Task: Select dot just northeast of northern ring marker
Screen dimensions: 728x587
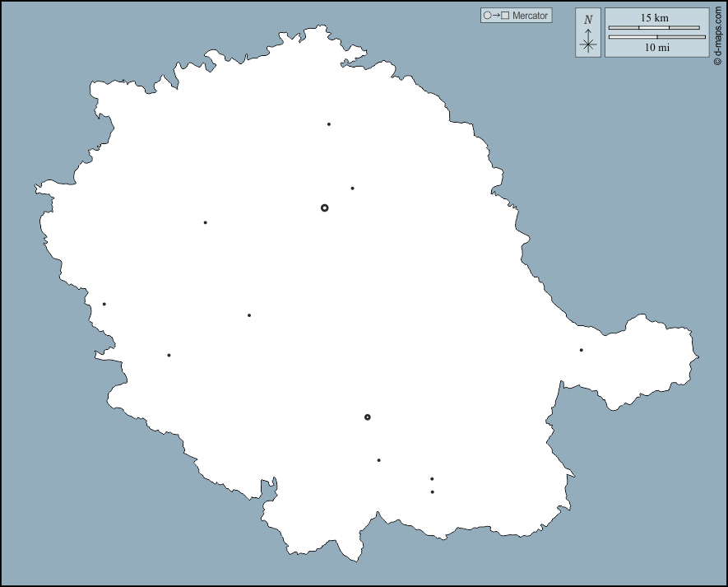Action: (352, 189)
